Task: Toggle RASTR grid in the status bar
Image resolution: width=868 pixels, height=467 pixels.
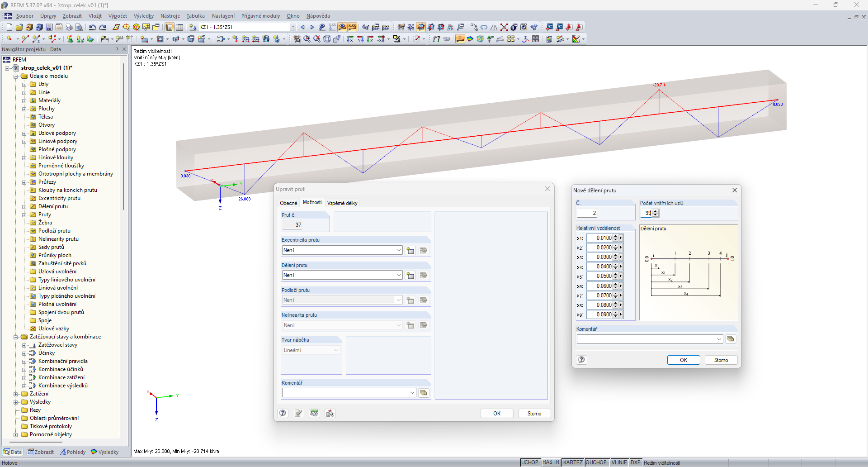Action: (x=550, y=462)
